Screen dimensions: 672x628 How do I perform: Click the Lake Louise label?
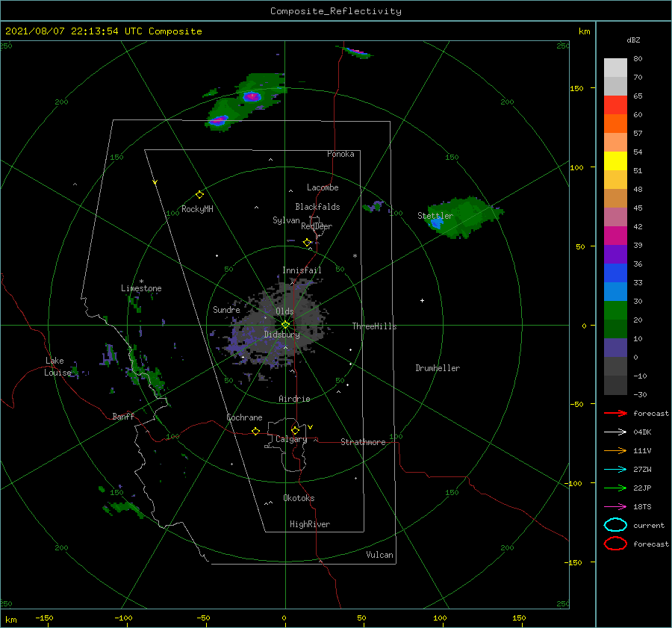[x=57, y=367]
